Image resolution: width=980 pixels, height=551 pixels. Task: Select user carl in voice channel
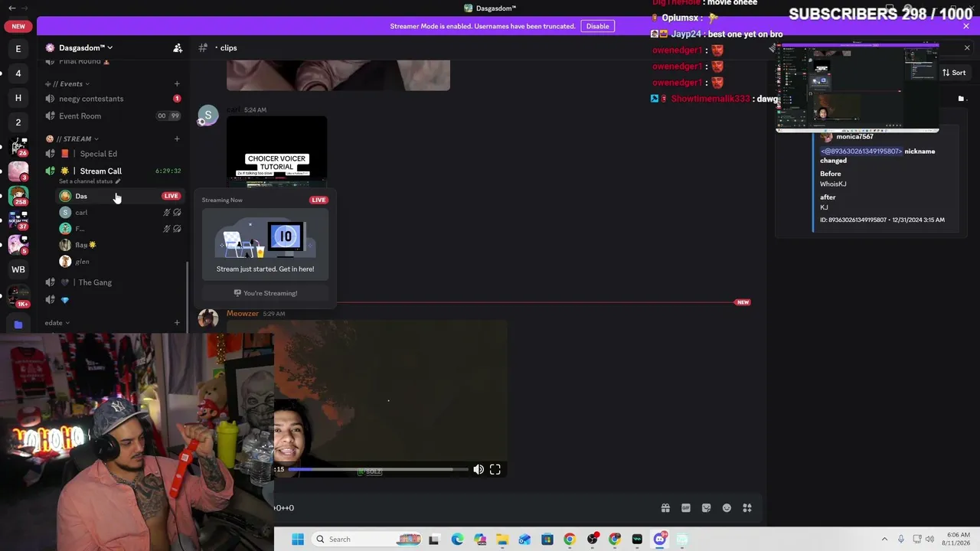pos(119,212)
